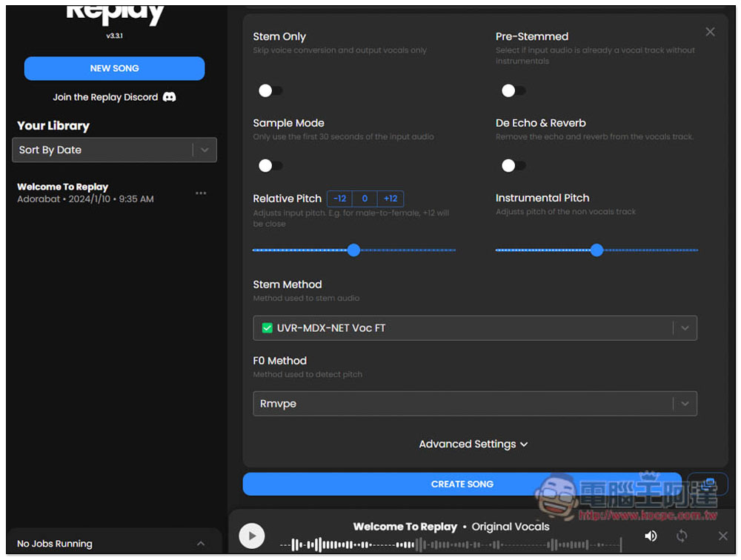Toggle the Pre-Stemmed switch
This screenshot has height=560, width=741.
click(x=514, y=90)
